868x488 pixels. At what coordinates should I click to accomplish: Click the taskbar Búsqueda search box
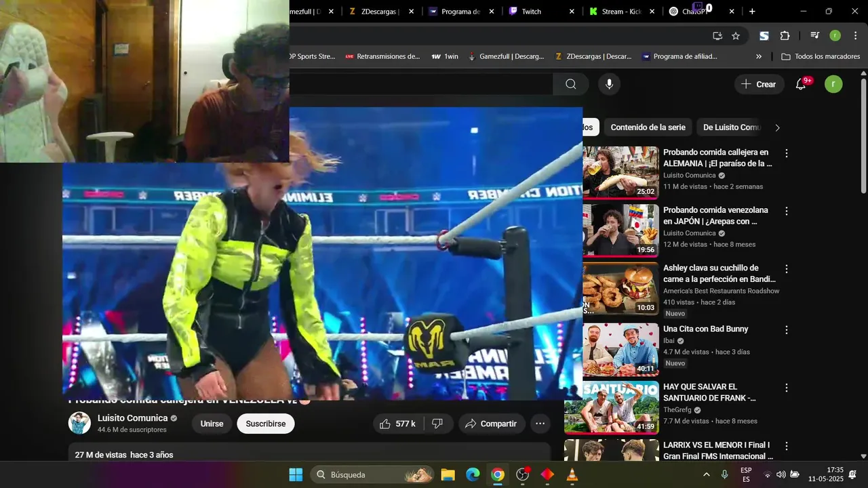click(x=373, y=474)
